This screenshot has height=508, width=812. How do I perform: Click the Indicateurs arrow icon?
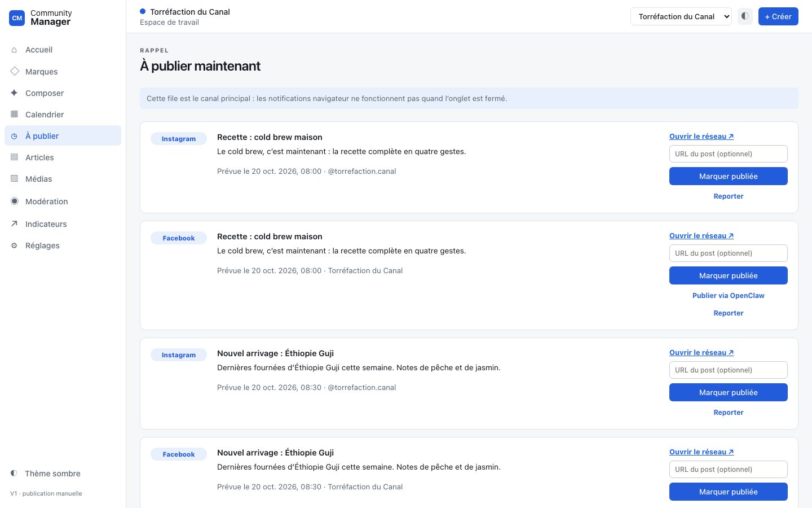(14, 224)
